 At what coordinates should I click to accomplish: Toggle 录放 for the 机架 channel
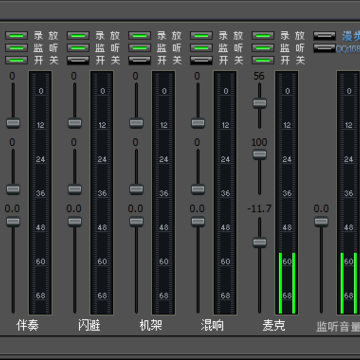pos(140,36)
